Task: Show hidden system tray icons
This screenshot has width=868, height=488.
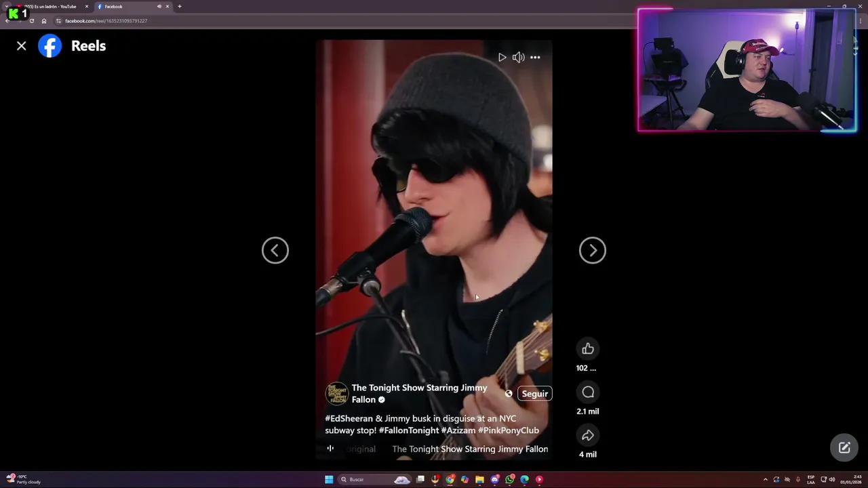Action: 766,480
